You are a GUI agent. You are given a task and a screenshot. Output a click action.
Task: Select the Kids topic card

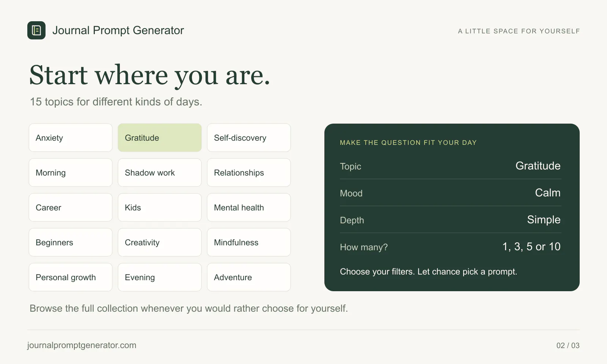[x=160, y=207]
